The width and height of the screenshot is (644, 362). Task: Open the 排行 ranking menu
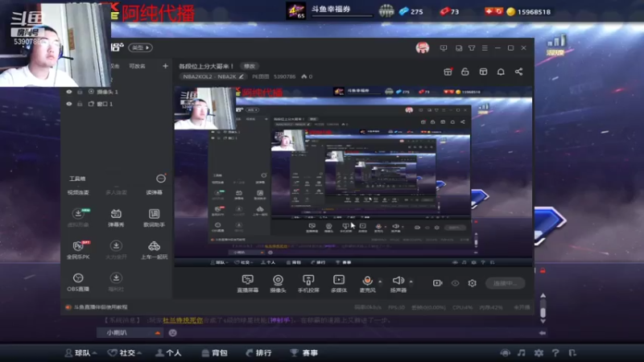click(258, 353)
